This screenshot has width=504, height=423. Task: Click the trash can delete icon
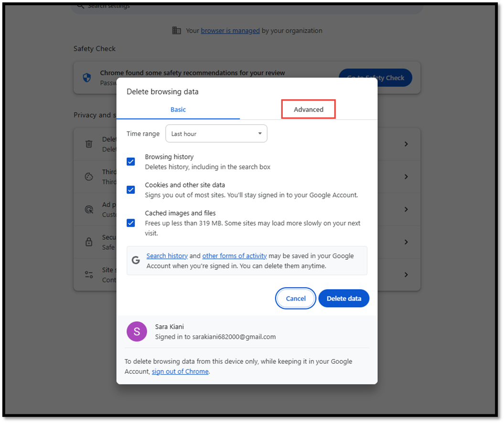click(x=89, y=144)
